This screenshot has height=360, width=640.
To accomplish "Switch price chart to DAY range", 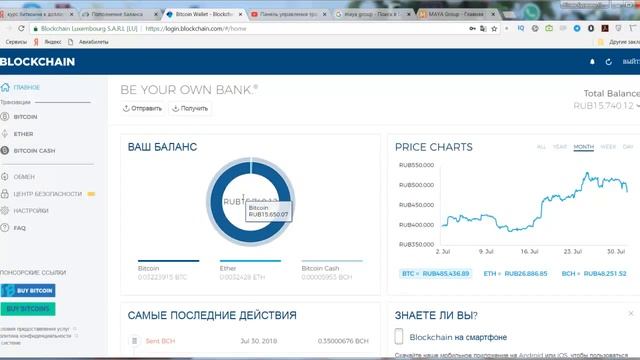I will point(628,147).
